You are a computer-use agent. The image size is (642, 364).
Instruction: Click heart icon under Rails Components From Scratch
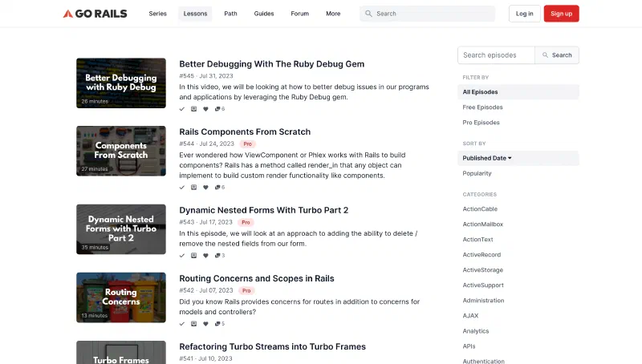[x=205, y=188]
